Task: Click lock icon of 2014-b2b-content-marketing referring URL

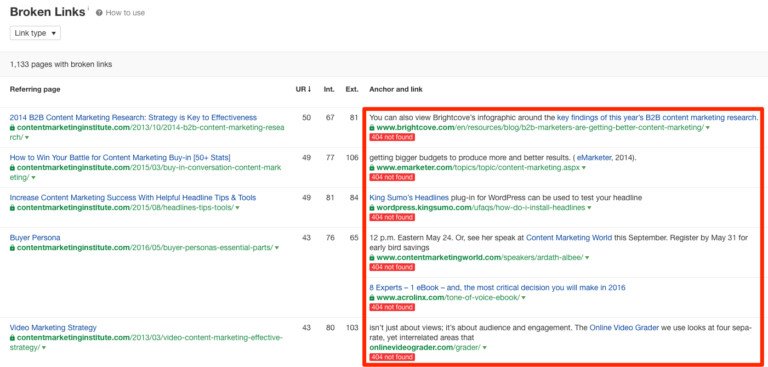Action: coord(12,127)
